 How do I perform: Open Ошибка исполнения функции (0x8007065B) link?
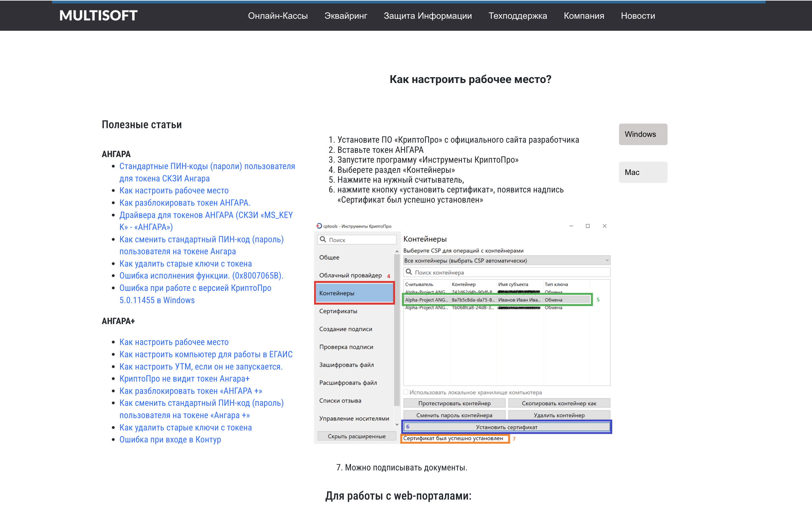(201, 276)
